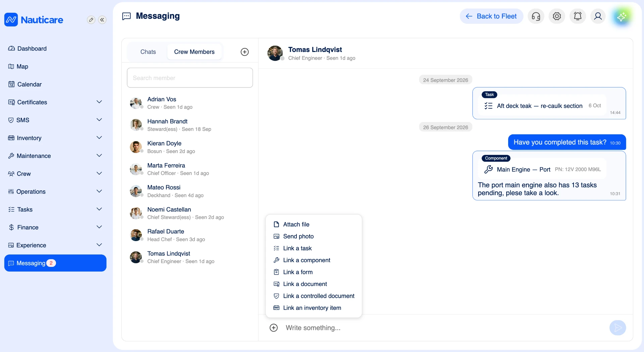Open notifications with the bell icon

(578, 16)
